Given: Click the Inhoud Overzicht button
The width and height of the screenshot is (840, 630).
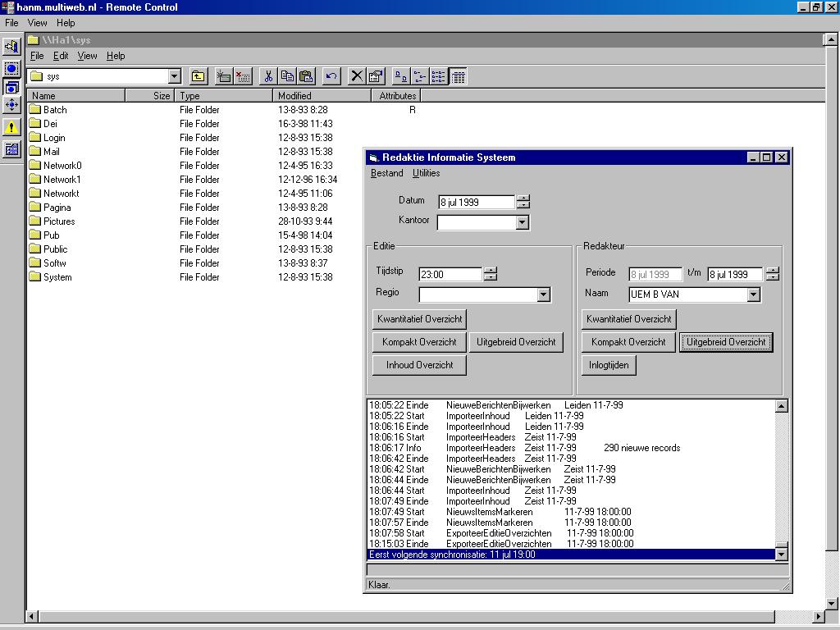Looking at the screenshot, I should [x=419, y=365].
